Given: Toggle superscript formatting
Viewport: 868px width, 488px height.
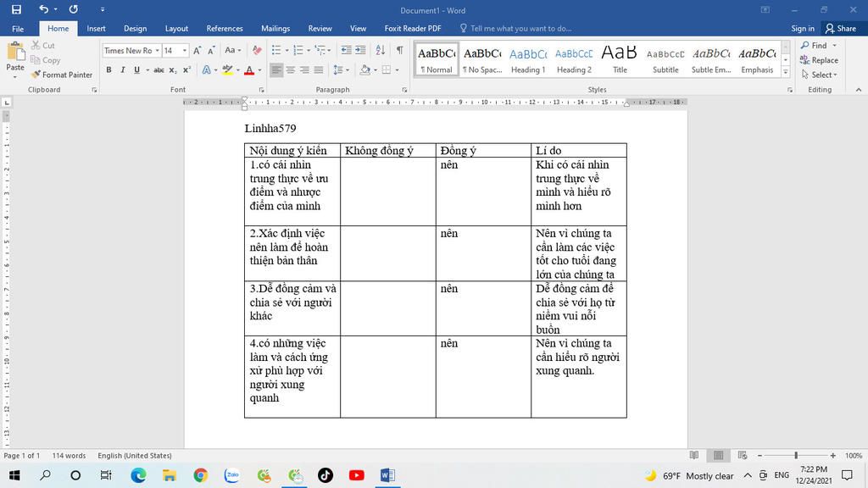Looking at the screenshot, I should point(187,70).
